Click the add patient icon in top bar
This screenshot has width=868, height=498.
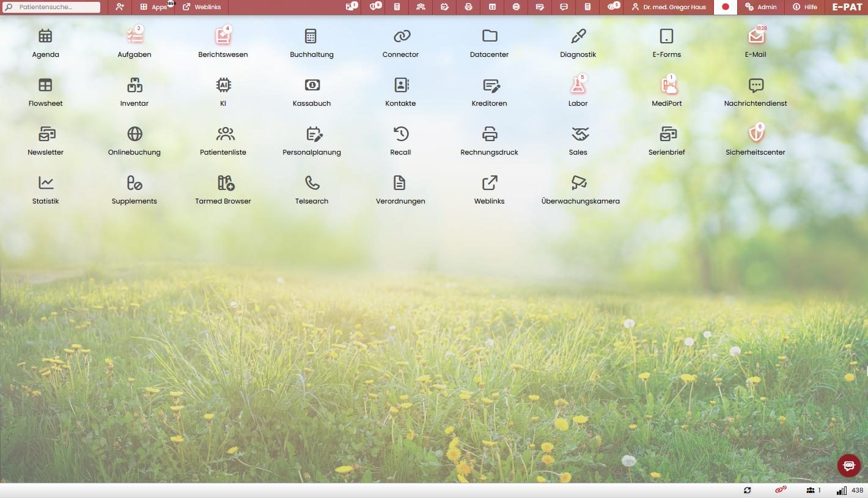pyautogui.click(x=120, y=7)
